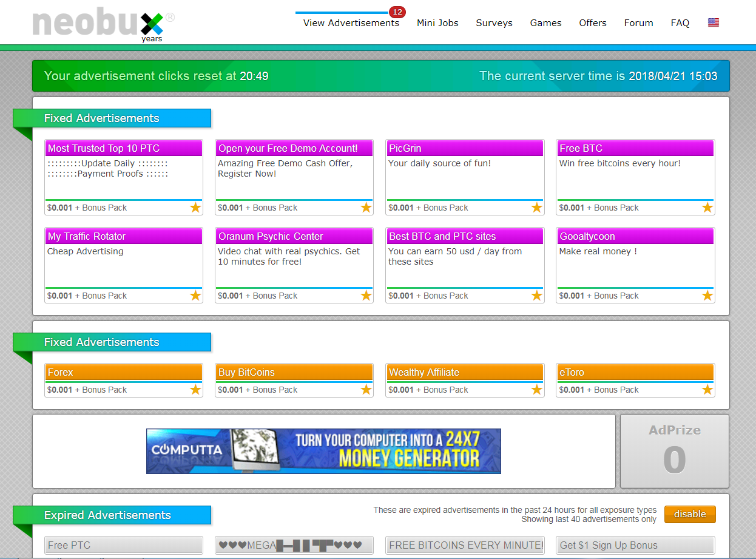Click the AdPrize counter box
Image resolution: width=756 pixels, height=559 pixels.
click(x=674, y=451)
